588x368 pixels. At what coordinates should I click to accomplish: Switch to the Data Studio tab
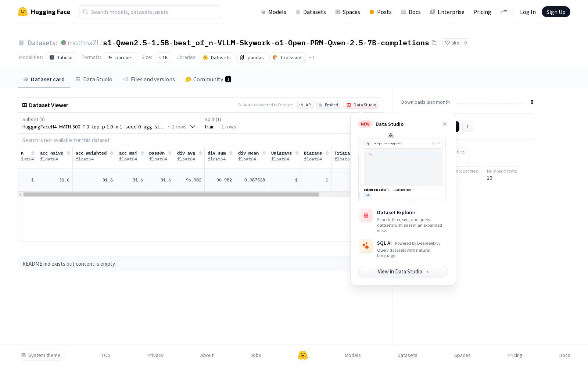94,79
